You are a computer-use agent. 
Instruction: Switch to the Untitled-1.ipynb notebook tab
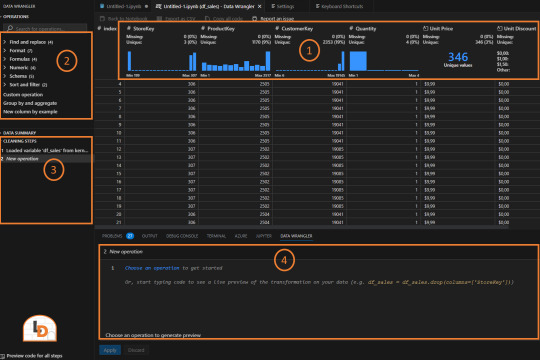[124, 6]
